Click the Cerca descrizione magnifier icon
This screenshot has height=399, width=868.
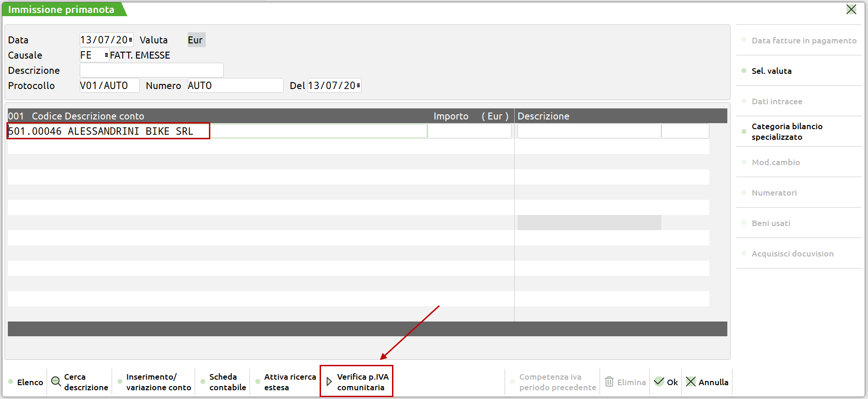click(56, 381)
